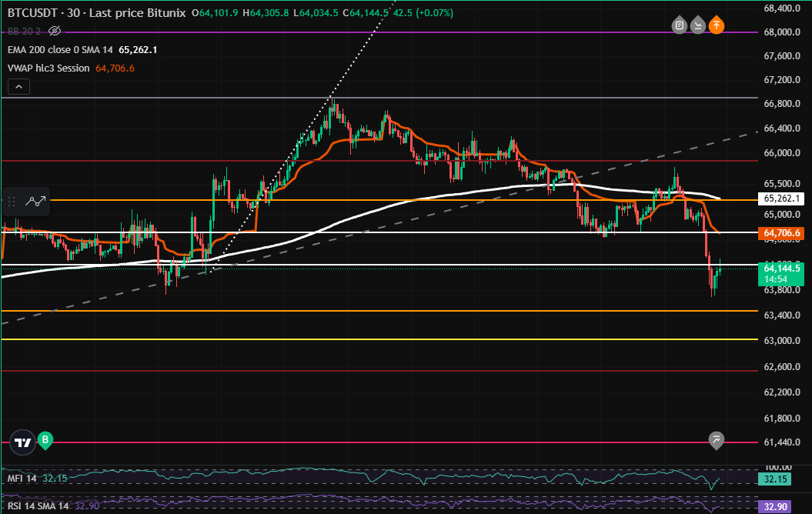The height and width of the screenshot is (514, 812).
Task: Click the RSI 14 SMA 14 indicator legend
Action: 38,506
